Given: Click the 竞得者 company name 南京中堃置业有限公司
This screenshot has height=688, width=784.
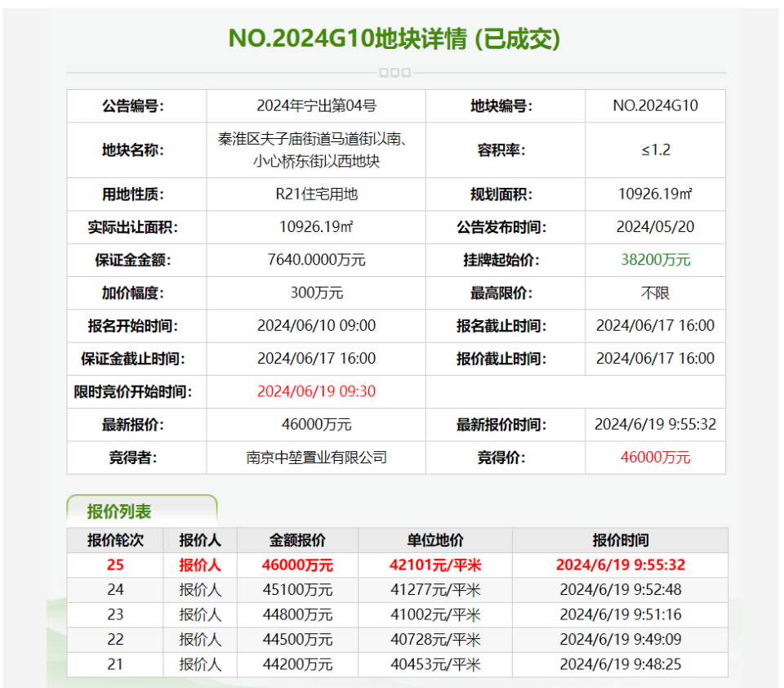Looking at the screenshot, I should coord(316,458).
